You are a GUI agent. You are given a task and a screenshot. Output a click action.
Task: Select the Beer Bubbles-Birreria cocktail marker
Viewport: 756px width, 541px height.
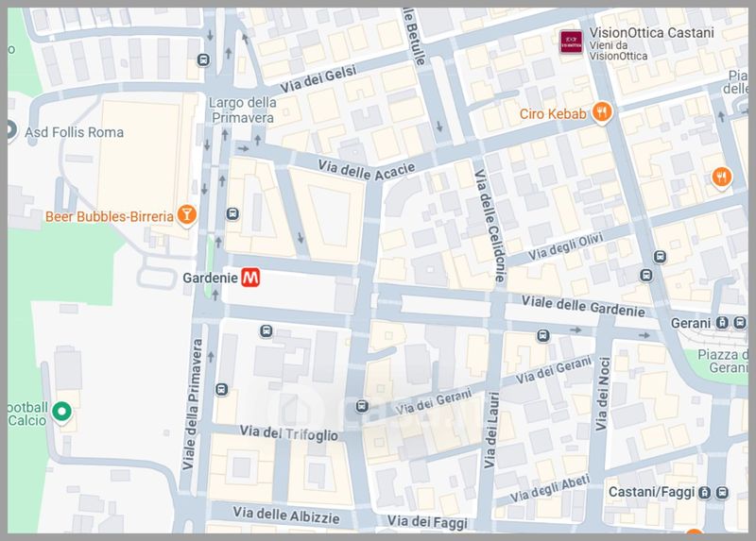(x=186, y=215)
